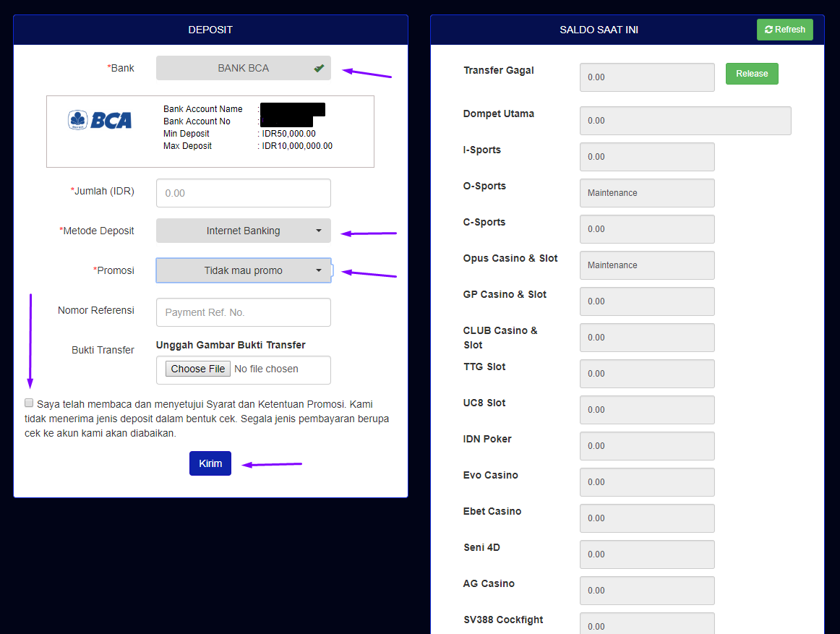Click the Nomor Referensi Payment Ref. No. field
Image resolution: width=840 pixels, height=634 pixels.
point(243,312)
